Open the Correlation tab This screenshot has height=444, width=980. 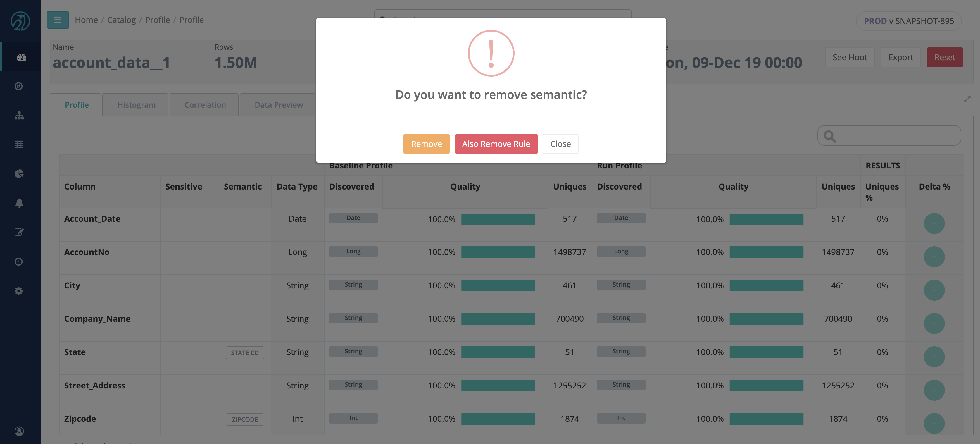[205, 105]
